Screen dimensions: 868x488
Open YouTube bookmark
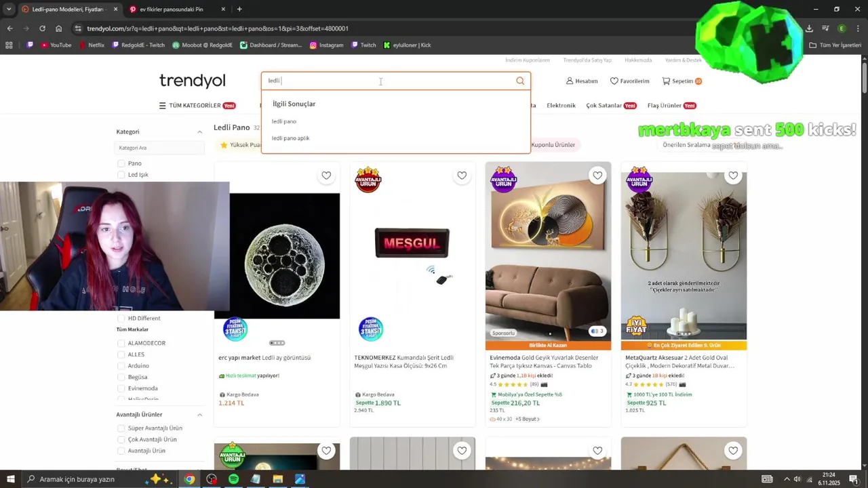click(x=56, y=45)
